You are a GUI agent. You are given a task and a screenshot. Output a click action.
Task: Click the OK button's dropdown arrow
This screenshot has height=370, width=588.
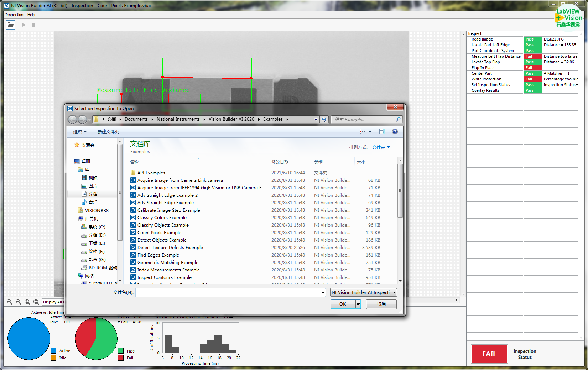[x=358, y=304]
